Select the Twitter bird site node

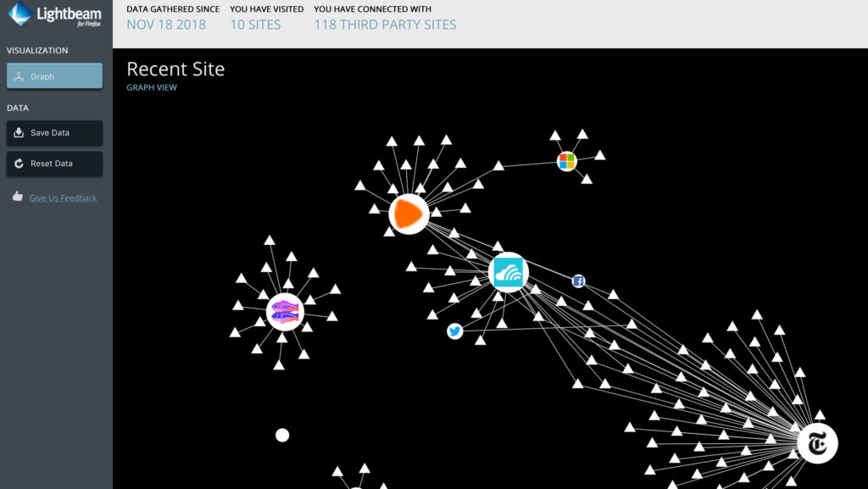point(455,331)
